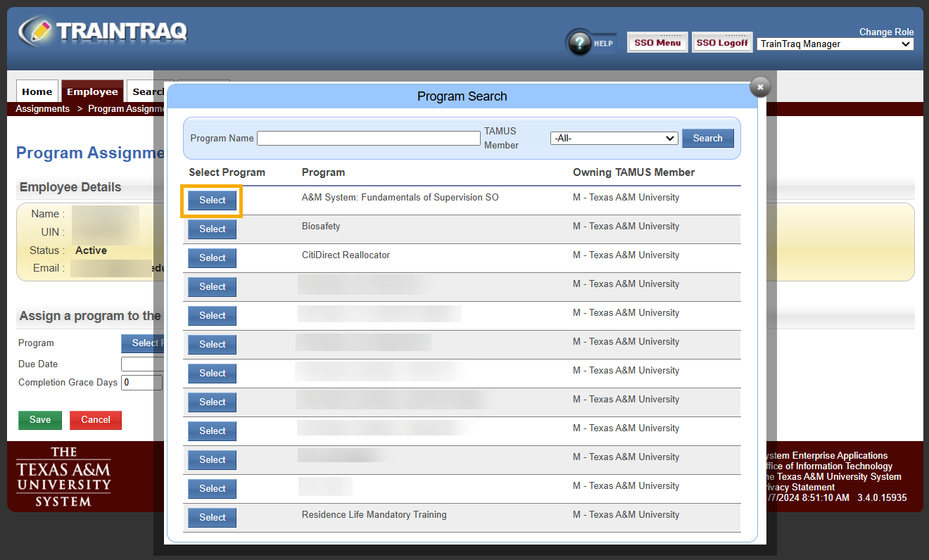Open the SSO Menu
The width and height of the screenshot is (929, 560).
coord(657,43)
